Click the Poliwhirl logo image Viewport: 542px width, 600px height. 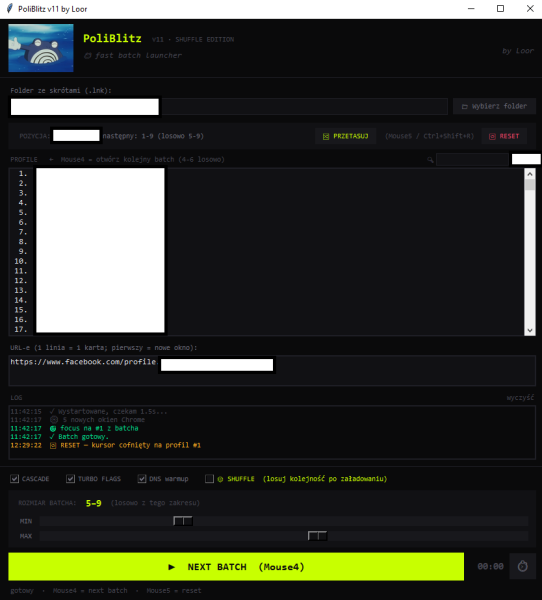41,48
